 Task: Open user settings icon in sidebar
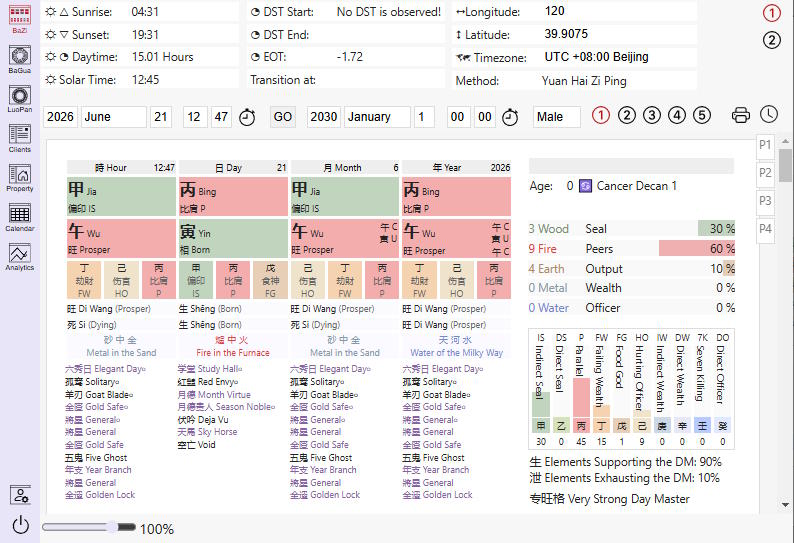[20, 494]
